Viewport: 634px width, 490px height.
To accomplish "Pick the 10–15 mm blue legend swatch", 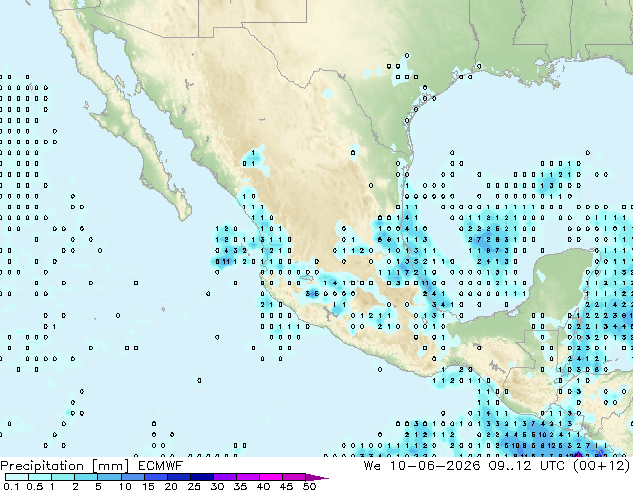I will (132, 477).
